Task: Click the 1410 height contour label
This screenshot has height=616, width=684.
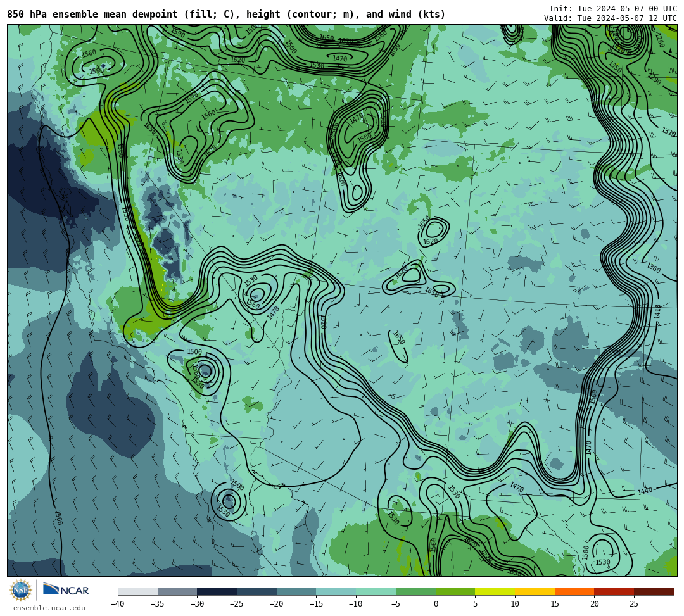Action: pyautogui.click(x=658, y=311)
